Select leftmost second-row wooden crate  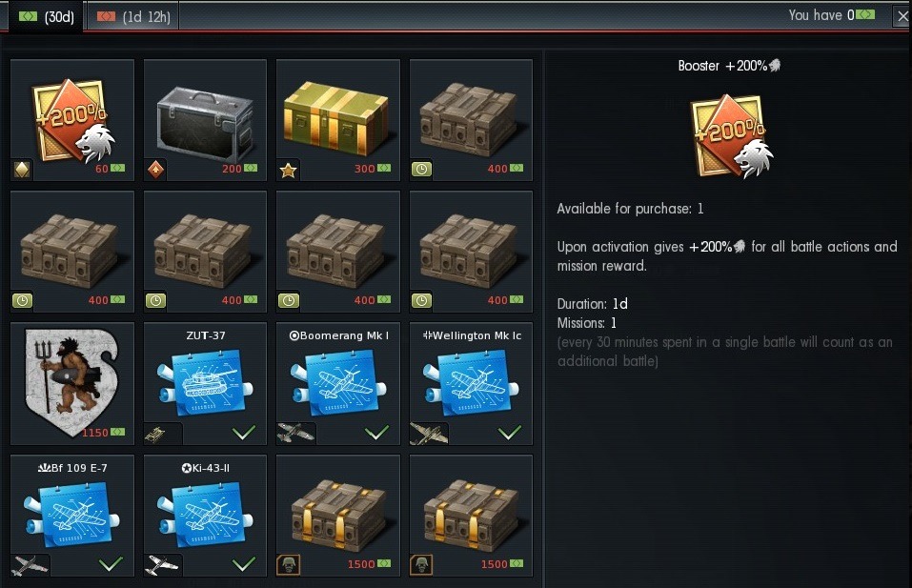click(72, 252)
